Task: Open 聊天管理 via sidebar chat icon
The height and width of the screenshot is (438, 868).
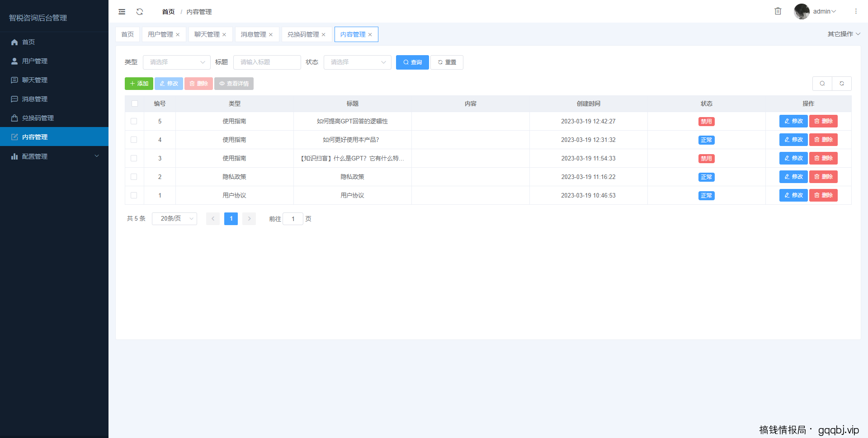Action: pyautogui.click(x=14, y=80)
